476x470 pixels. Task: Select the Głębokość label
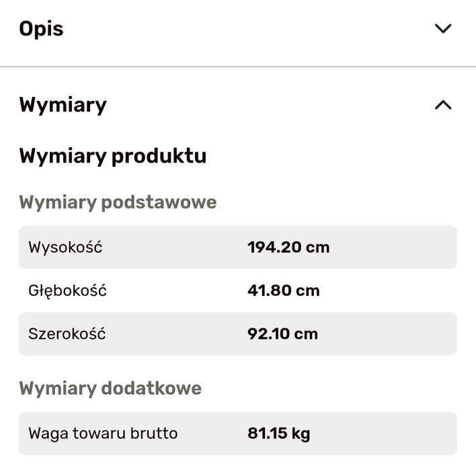coord(67,290)
